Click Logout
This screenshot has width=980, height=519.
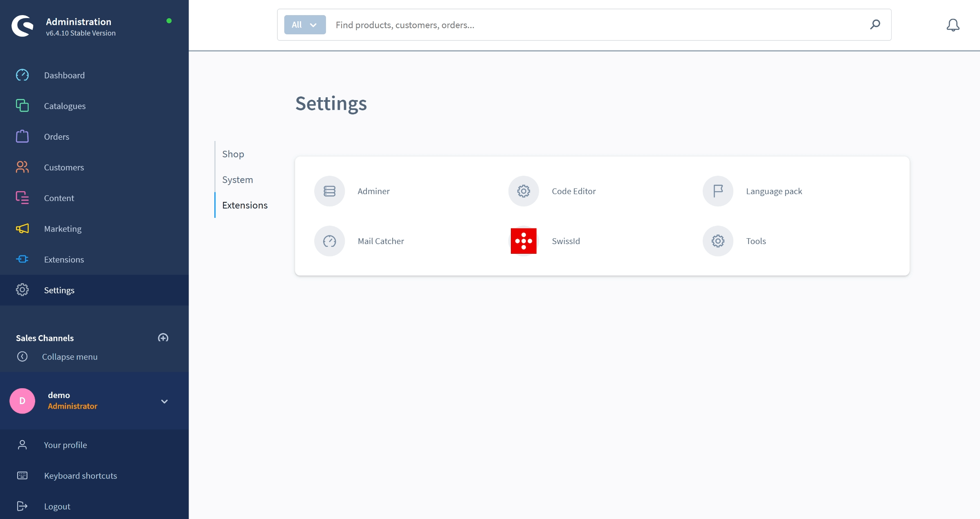57,506
